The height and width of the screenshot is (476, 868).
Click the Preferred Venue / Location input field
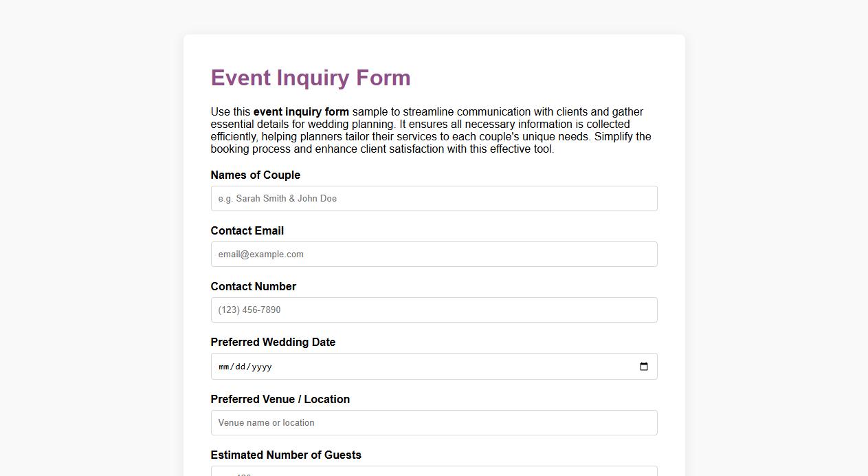point(434,422)
